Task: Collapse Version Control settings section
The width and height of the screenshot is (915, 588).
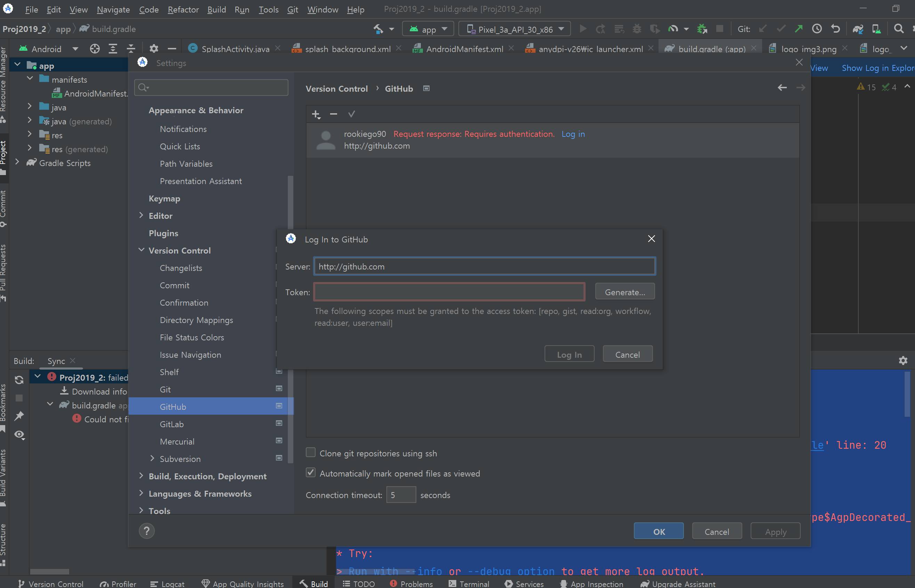Action: (141, 250)
